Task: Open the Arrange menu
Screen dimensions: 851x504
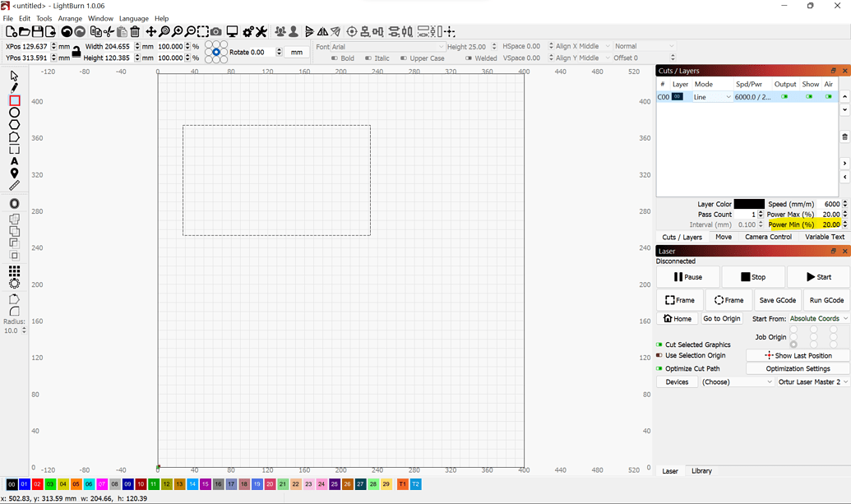Action: [70, 18]
